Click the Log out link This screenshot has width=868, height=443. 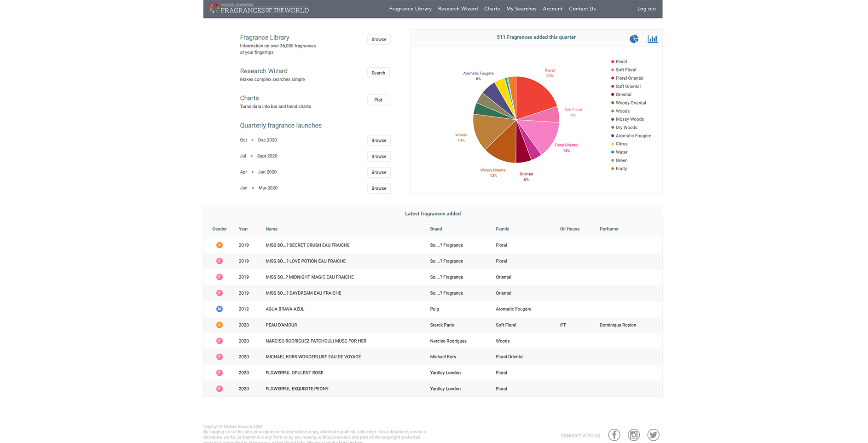point(646,9)
